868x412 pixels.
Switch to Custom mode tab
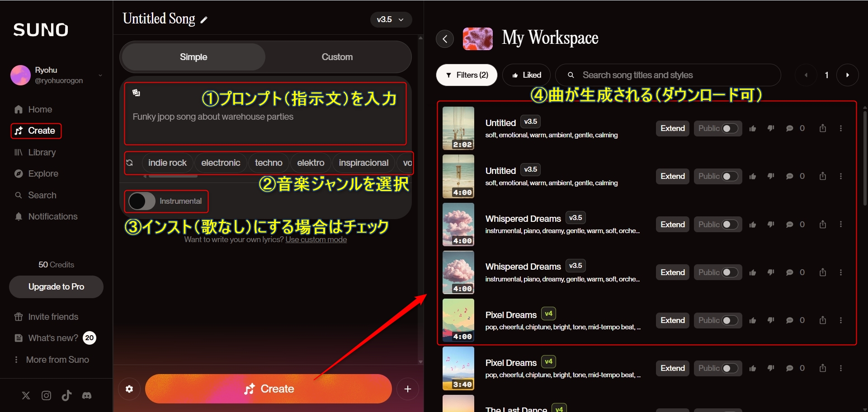pyautogui.click(x=337, y=57)
